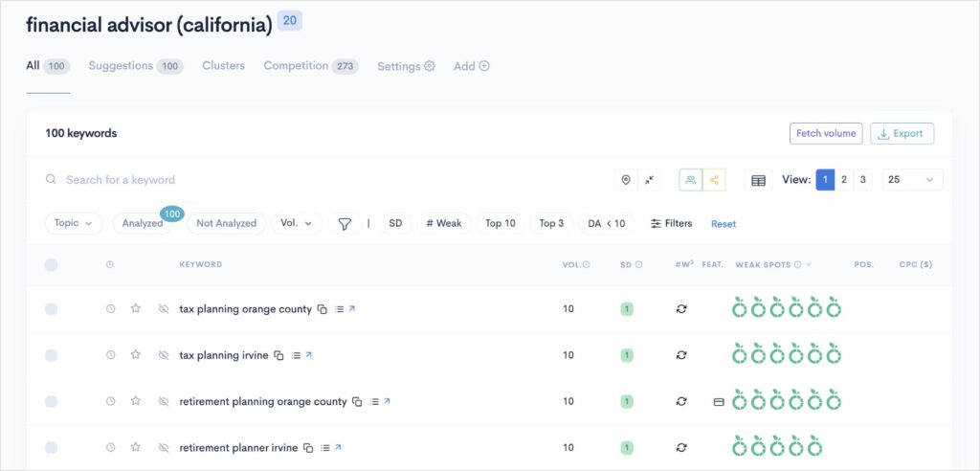Click the location pin icon in toolbar
This screenshot has height=471, width=980.
tap(626, 180)
